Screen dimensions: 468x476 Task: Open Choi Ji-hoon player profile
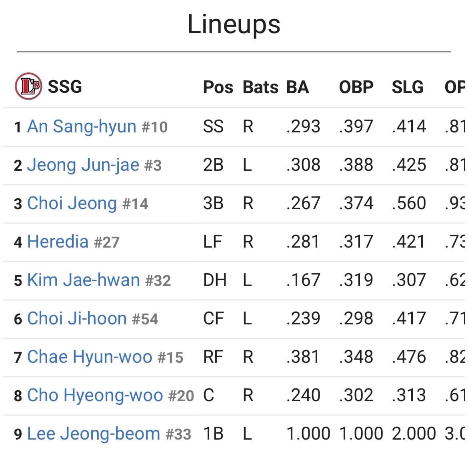click(x=77, y=318)
